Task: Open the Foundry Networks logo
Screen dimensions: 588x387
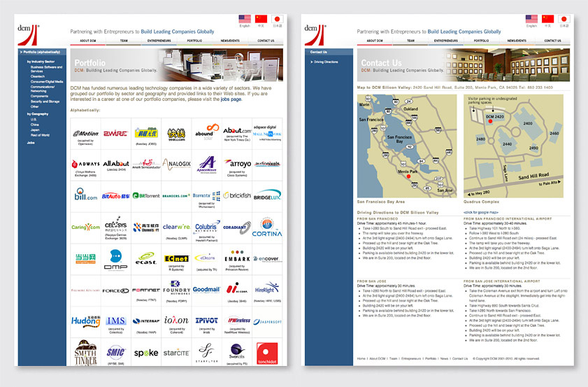Action: pos(177,288)
